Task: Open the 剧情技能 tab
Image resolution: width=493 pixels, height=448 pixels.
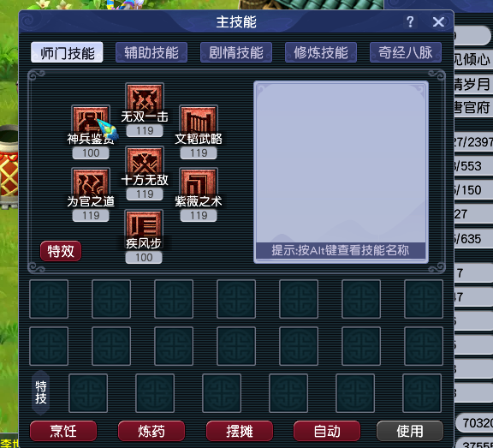Action: 236,52
